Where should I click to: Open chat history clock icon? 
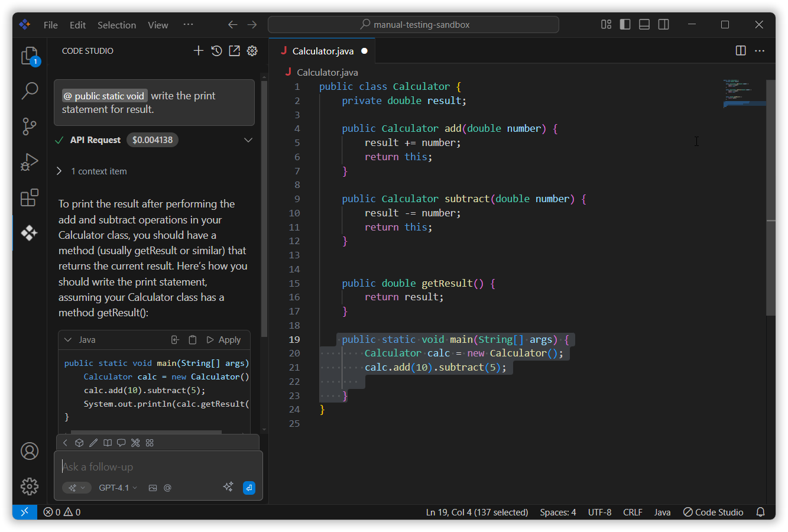click(216, 51)
